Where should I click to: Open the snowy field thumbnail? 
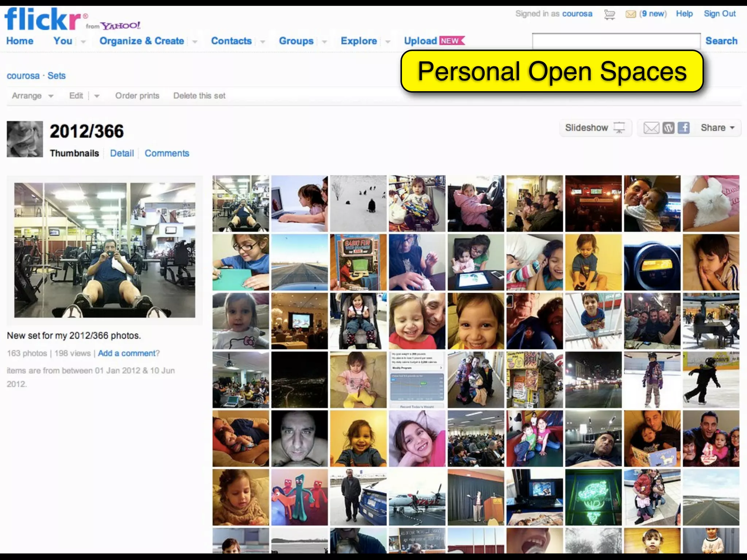[x=358, y=203]
